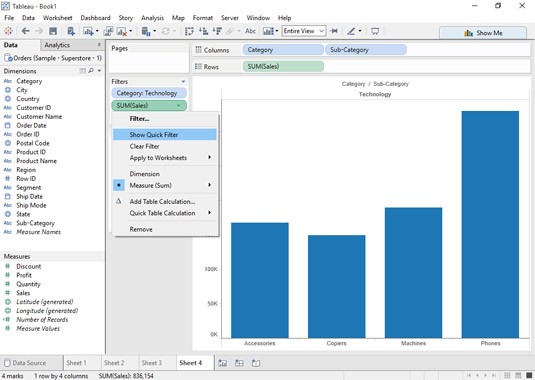Screen dimensions: 535x380
Task: Click the Undo back arrow
Action: [x=26, y=31]
